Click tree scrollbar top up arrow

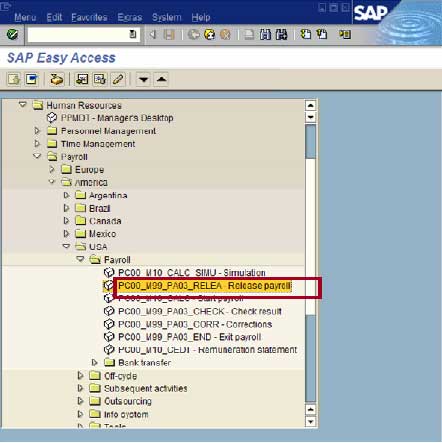click(x=310, y=105)
